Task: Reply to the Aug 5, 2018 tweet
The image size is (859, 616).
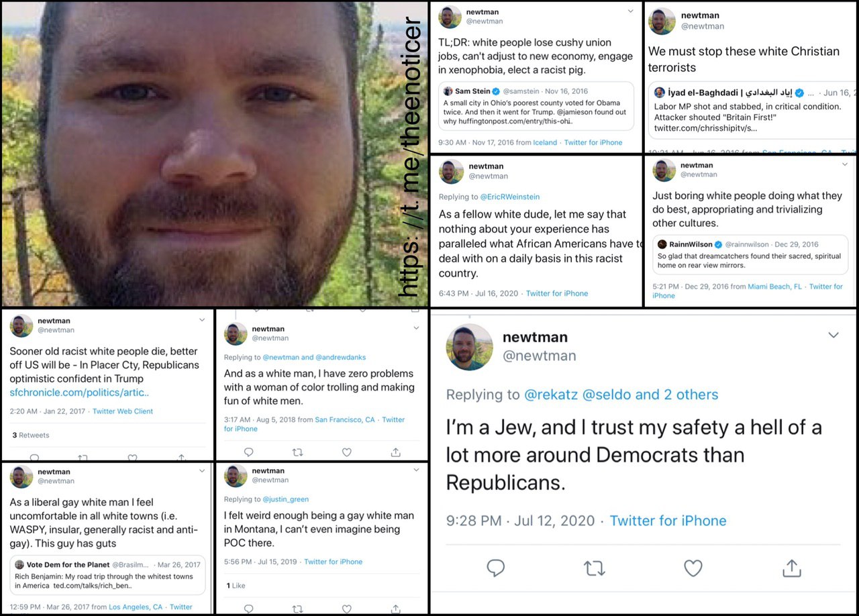Action: [248, 452]
